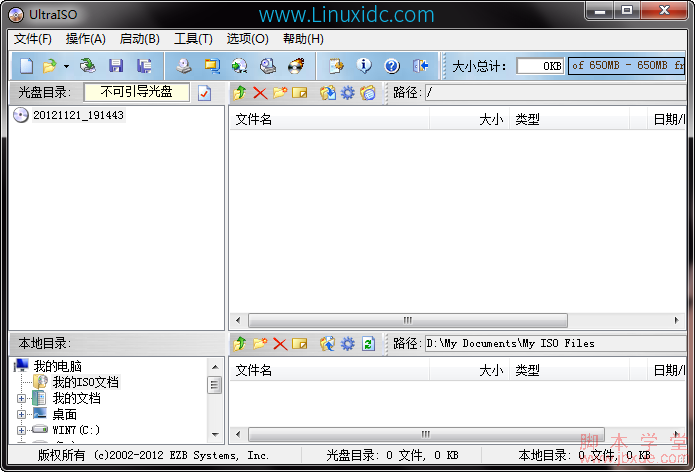695x472 pixels.
Task: Open the 启动(B) menu
Action: 140,39
